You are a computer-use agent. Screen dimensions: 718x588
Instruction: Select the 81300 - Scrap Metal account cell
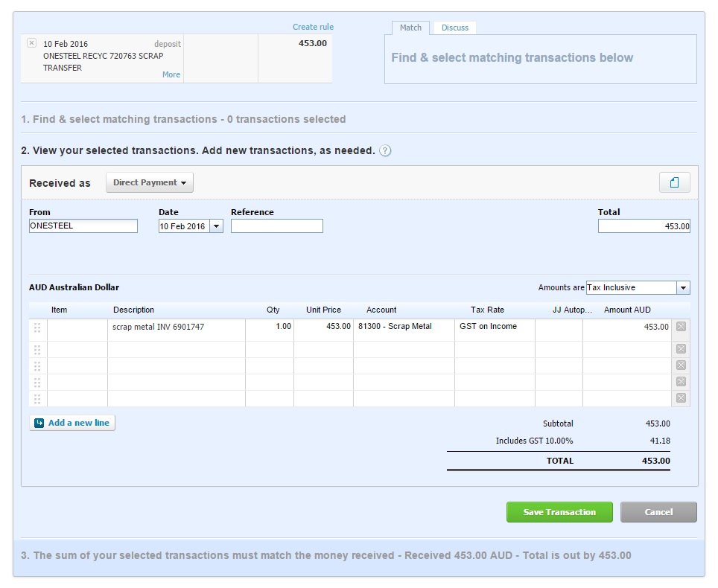(403, 327)
